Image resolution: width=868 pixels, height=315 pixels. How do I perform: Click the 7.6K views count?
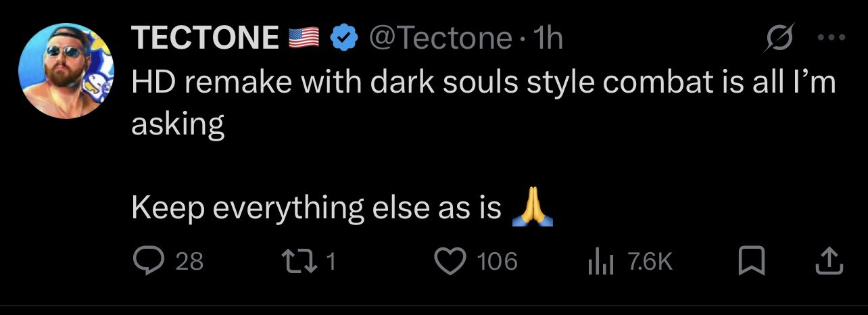coord(650,261)
